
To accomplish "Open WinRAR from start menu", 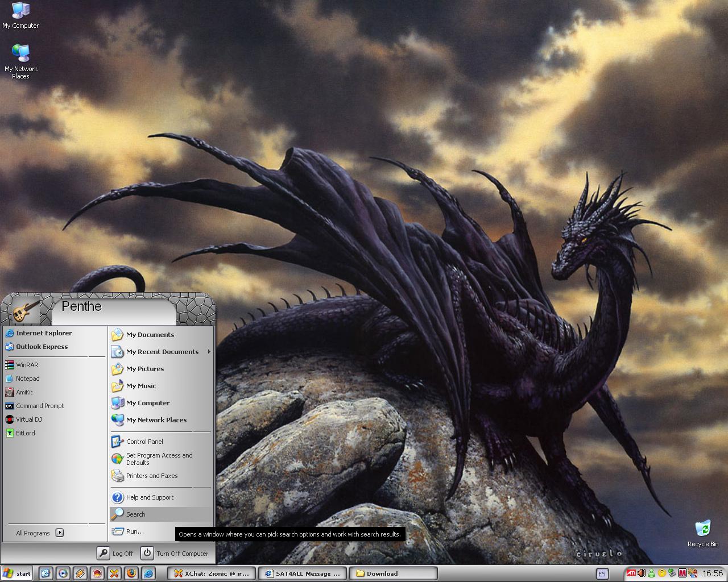I will (x=55, y=365).
